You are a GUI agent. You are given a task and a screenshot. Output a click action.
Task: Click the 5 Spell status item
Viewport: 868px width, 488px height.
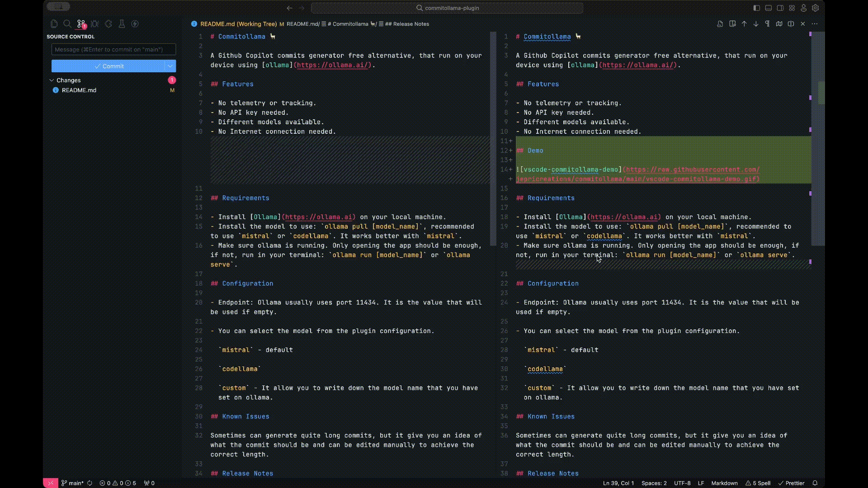pyautogui.click(x=758, y=483)
